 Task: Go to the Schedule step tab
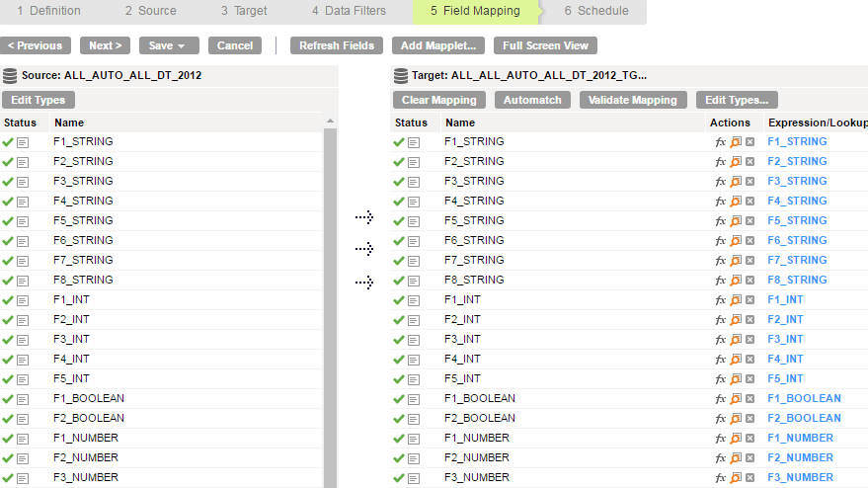(596, 11)
